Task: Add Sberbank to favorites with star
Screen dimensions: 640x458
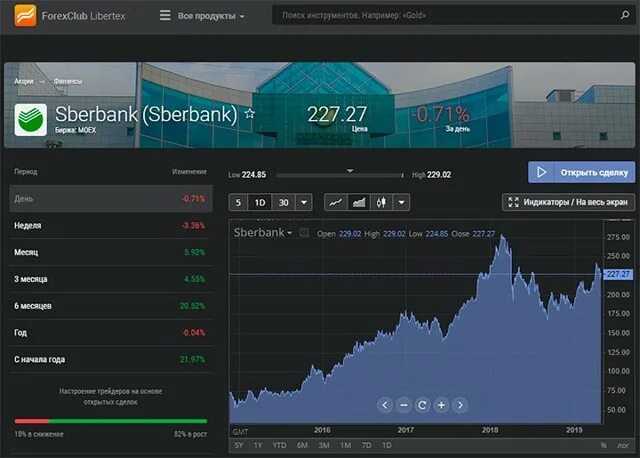Action: [250, 113]
